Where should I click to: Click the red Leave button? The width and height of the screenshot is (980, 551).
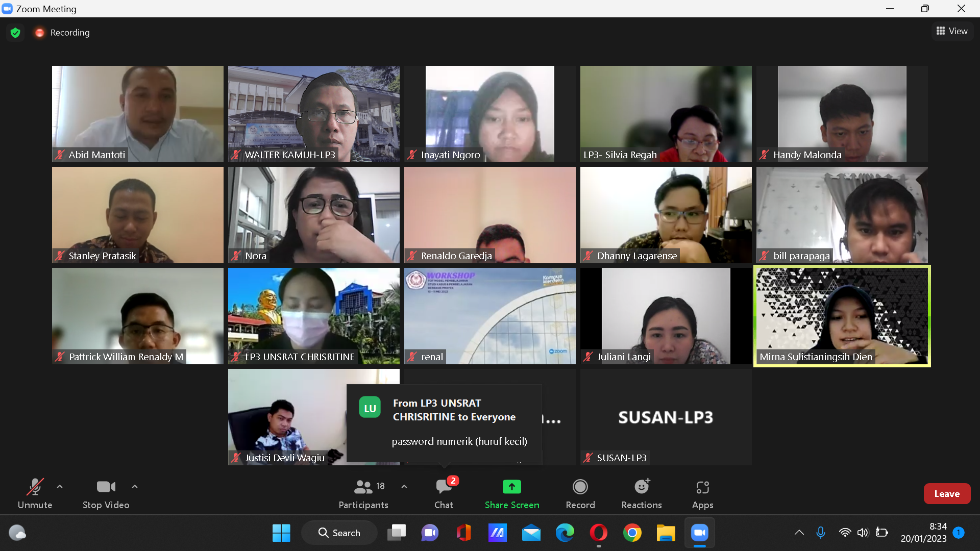coord(946,493)
